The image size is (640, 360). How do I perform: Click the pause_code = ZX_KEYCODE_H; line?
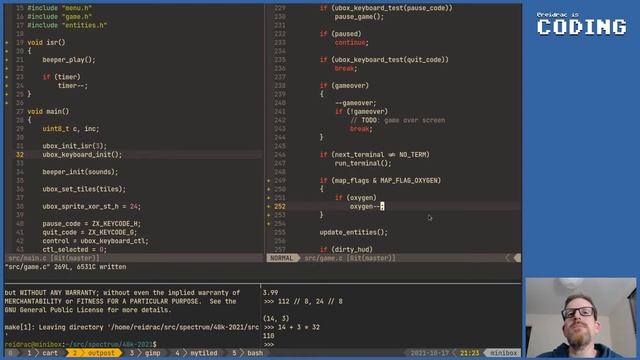coord(91,224)
